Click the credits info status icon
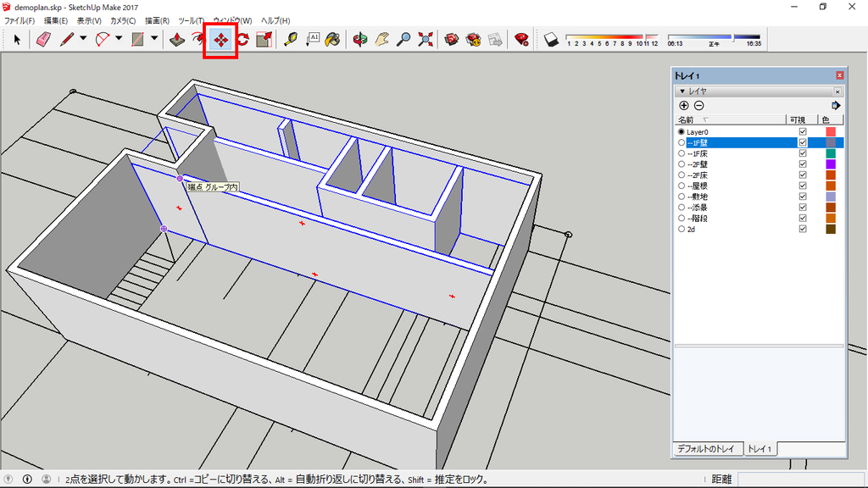The image size is (868, 488). pos(27,480)
